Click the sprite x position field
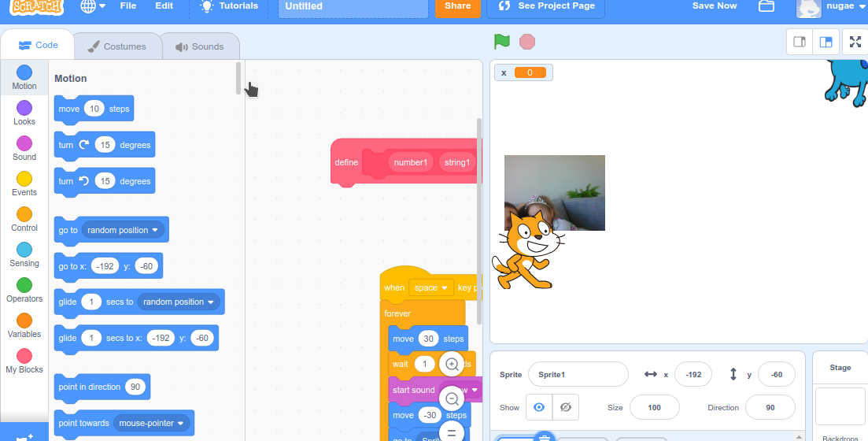 [693, 375]
